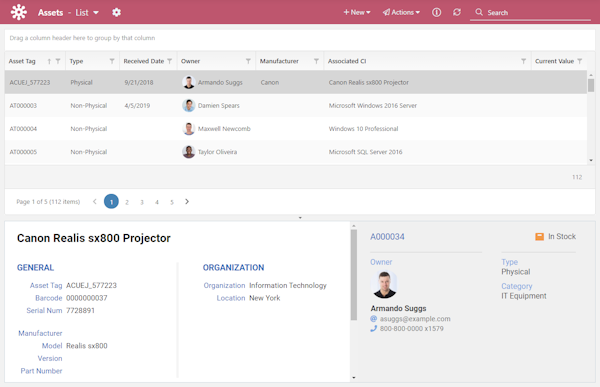Expand the Assets List view dropdown
600x387 pixels.
click(96, 13)
